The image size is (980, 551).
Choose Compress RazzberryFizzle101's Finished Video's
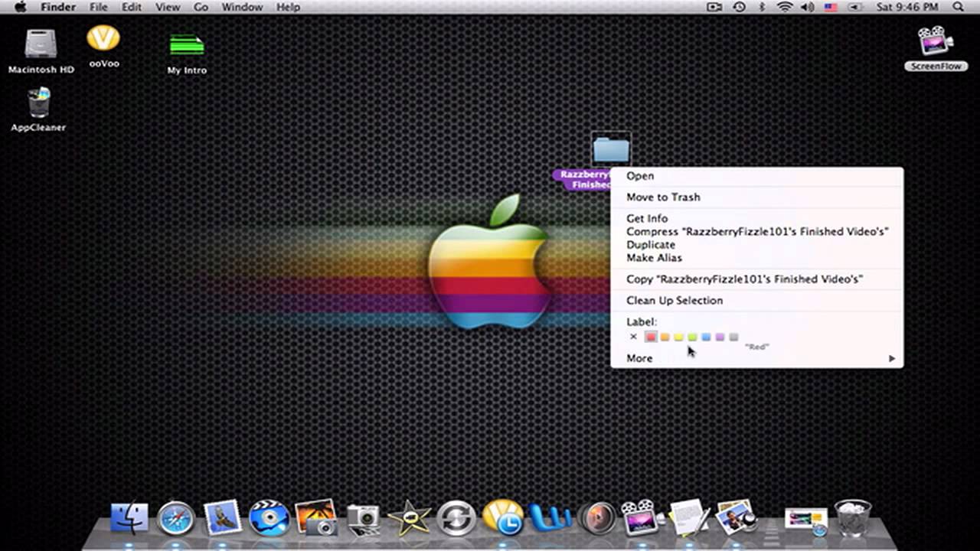[756, 231]
